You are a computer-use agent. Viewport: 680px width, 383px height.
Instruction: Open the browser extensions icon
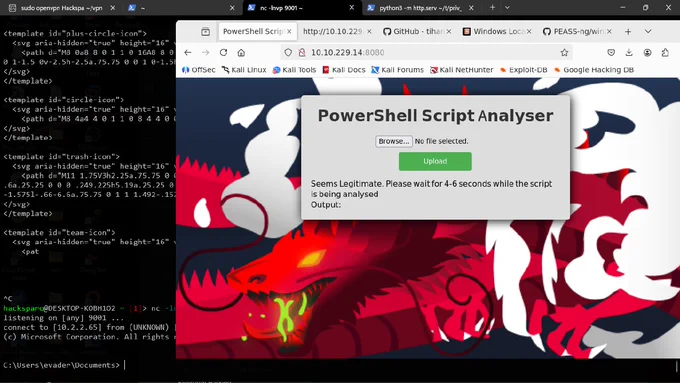pyautogui.click(x=665, y=52)
